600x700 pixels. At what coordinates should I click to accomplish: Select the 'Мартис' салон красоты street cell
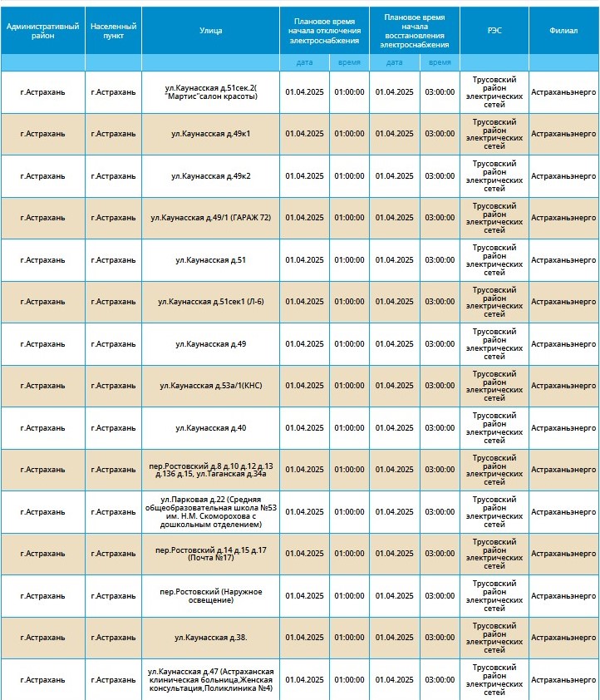tap(210, 91)
